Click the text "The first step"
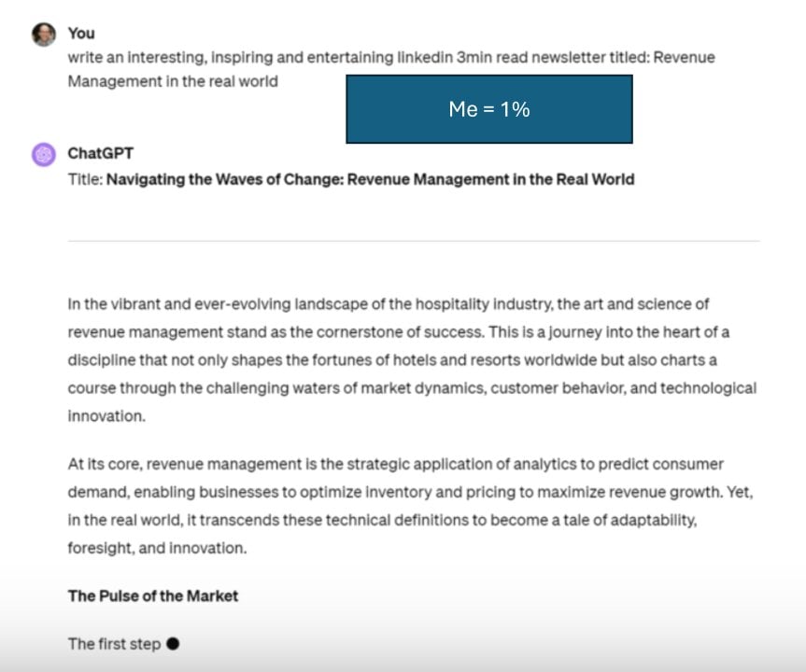Viewport: 806px width, 672px height. 114,644
